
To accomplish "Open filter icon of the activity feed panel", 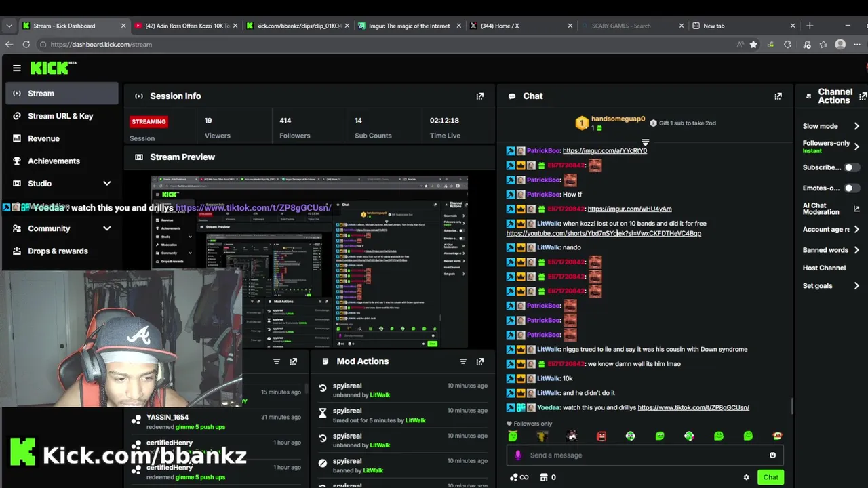I will [x=276, y=361].
